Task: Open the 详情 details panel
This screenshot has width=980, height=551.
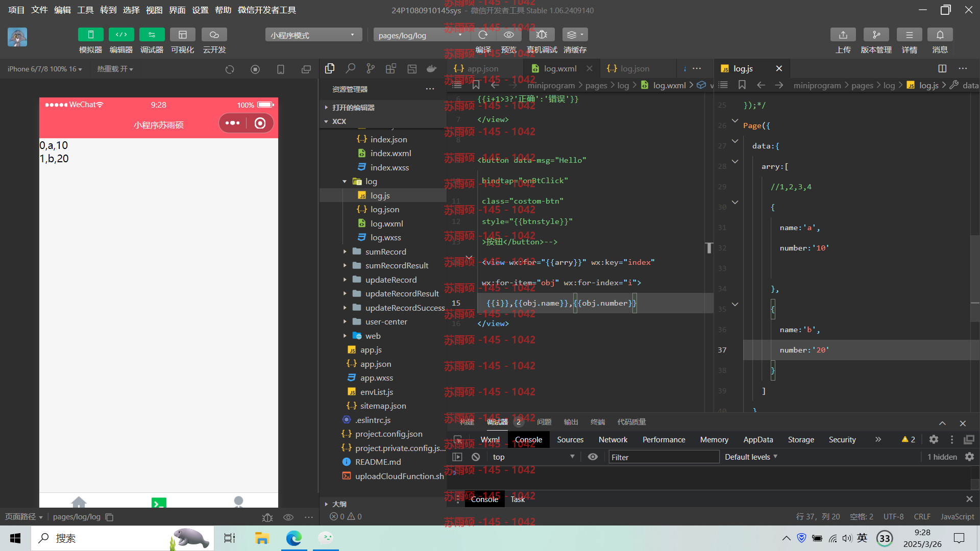Action: (x=909, y=35)
